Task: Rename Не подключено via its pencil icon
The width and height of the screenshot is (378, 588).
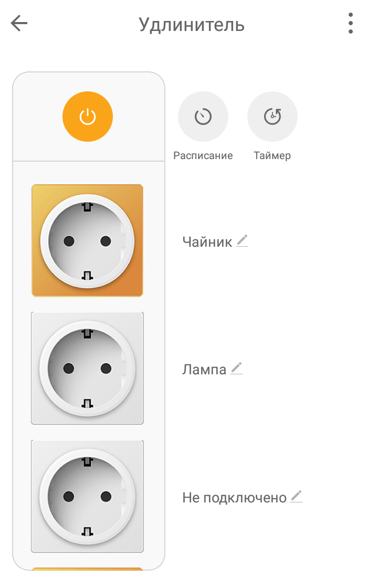Action: [297, 496]
